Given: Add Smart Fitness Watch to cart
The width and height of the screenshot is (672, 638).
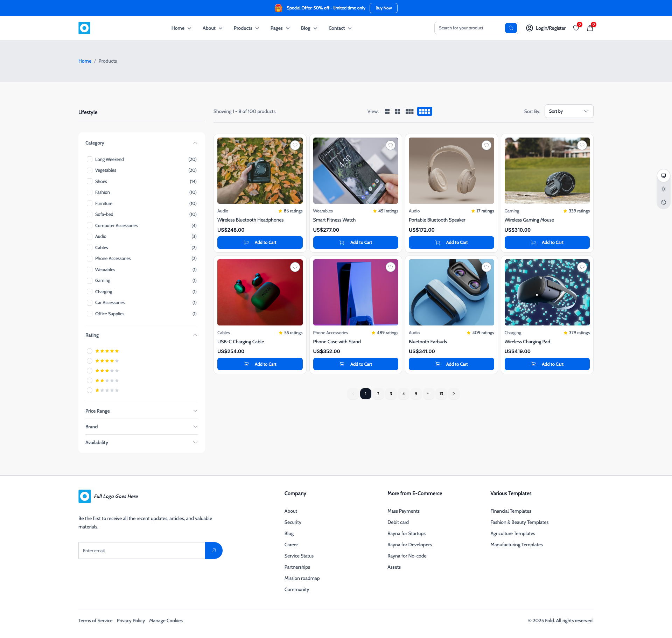Looking at the screenshot, I should pyautogui.click(x=356, y=242).
